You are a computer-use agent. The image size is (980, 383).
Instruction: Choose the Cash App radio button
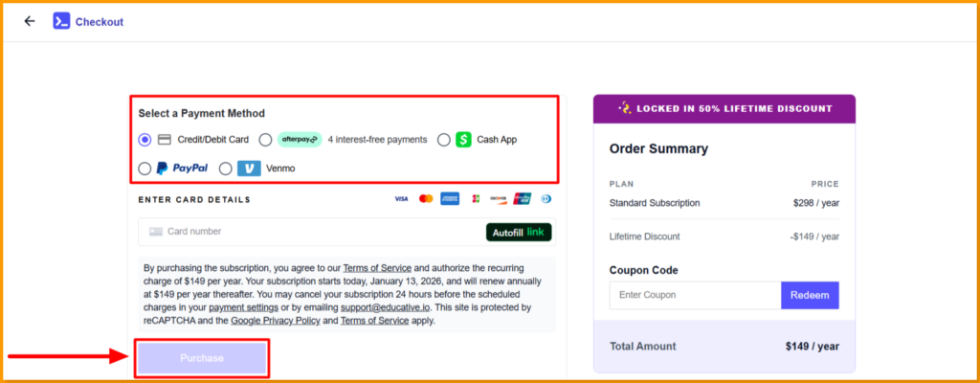point(444,140)
